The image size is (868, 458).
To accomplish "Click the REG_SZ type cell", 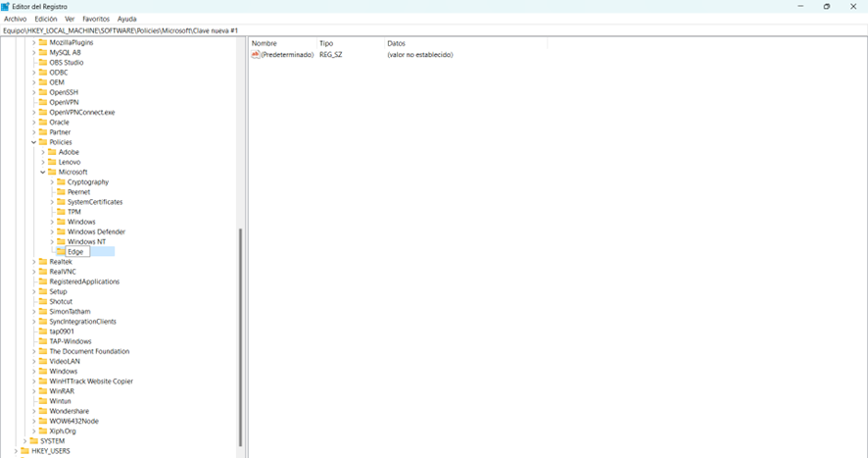I will [331, 54].
